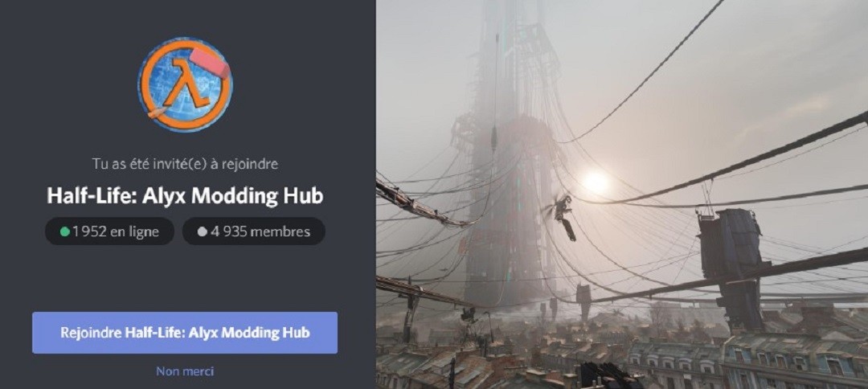Click the glowing sun in the artwork
The width and height of the screenshot is (868, 389).
click(596, 182)
